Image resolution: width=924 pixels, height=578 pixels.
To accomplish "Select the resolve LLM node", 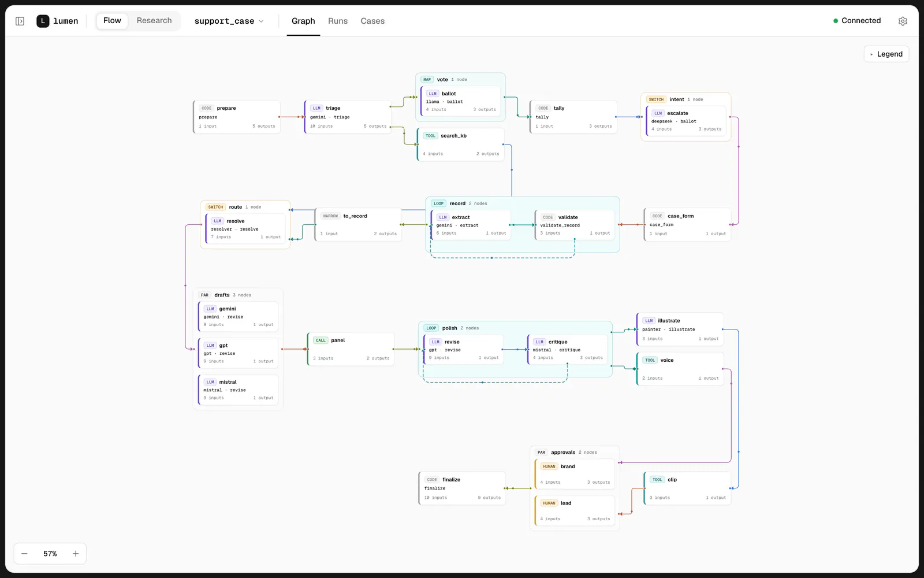I will [245, 229].
